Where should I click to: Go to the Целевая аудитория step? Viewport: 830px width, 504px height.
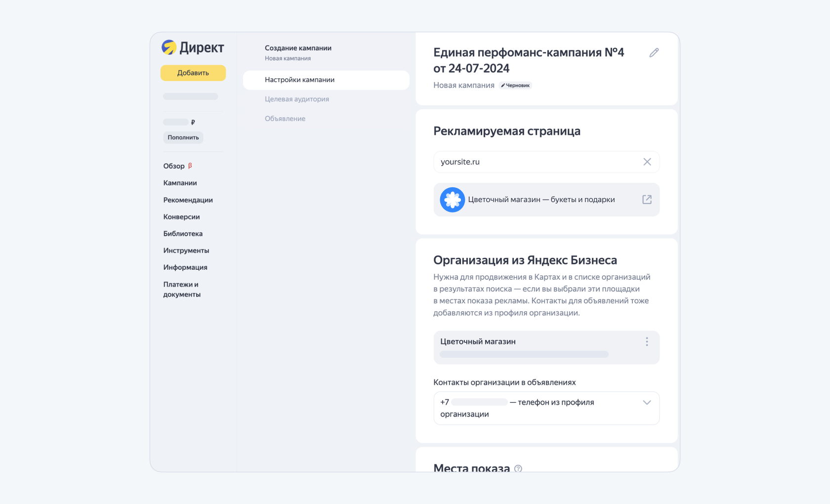click(x=297, y=99)
